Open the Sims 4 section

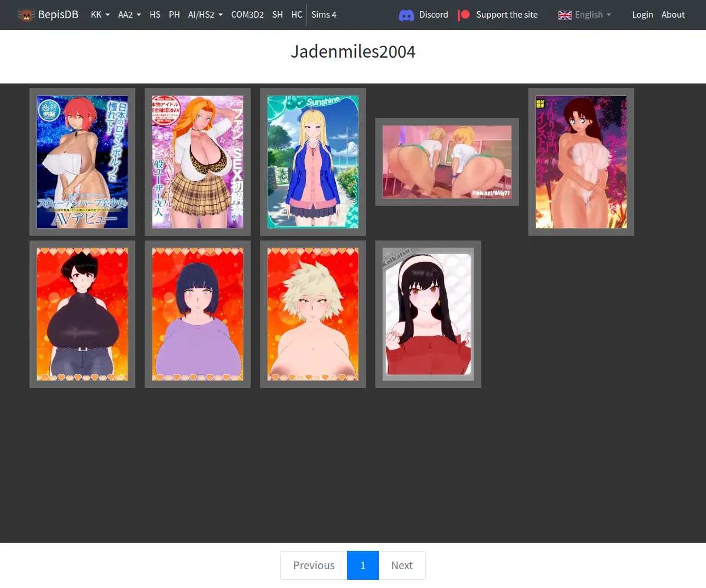324,15
